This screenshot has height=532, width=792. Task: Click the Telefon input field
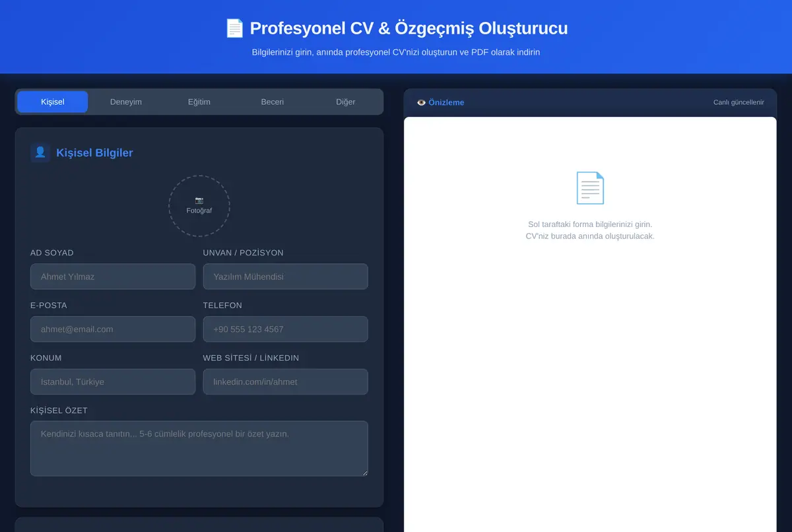[x=286, y=329]
